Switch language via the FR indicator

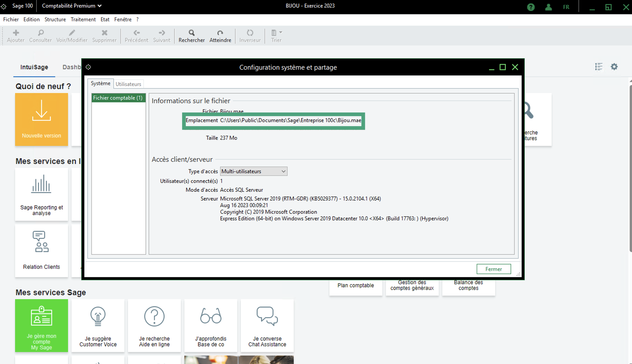[x=566, y=7]
